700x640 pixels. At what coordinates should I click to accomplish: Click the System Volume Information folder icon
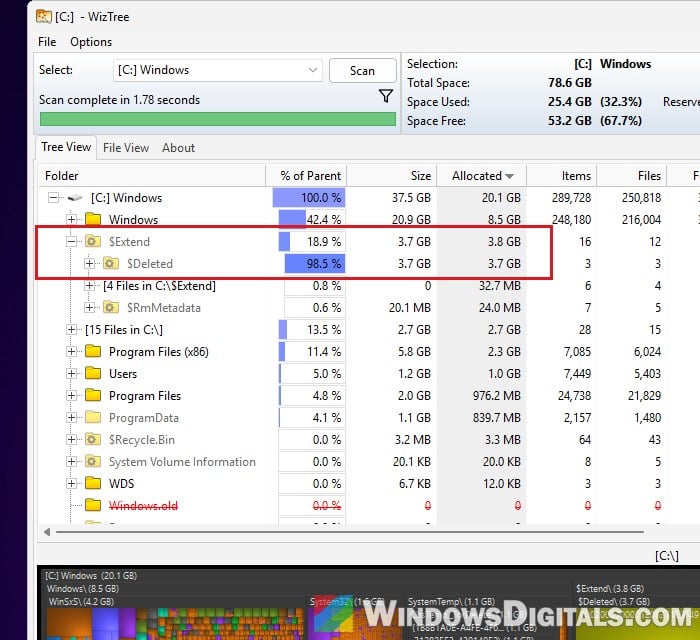click(92, 461)
